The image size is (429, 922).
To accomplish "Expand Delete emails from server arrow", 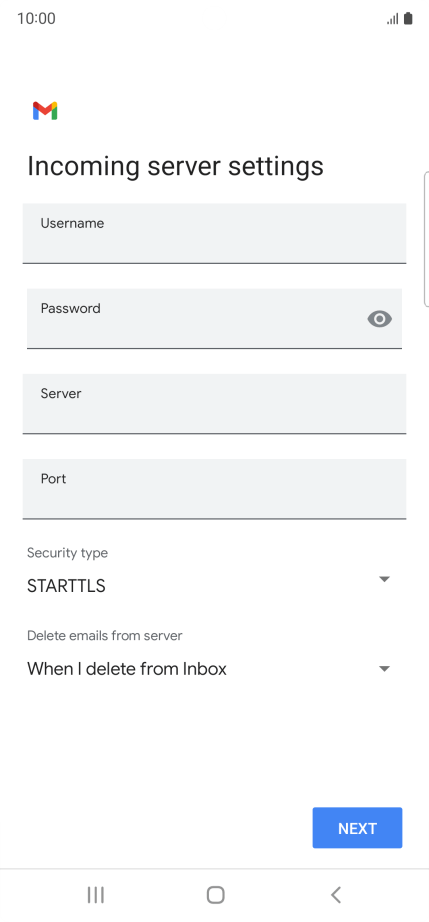I will point(384,669).
